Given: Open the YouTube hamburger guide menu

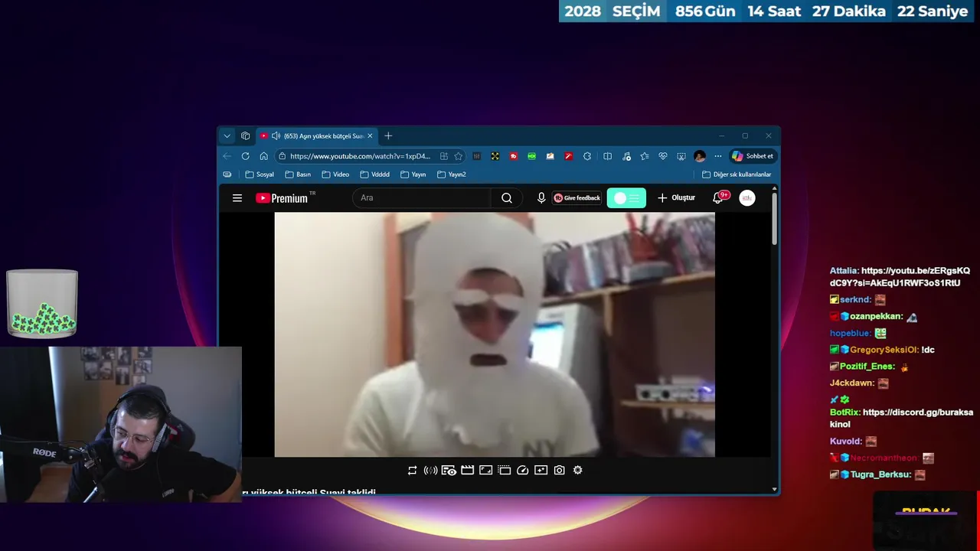Looking at the screenshot, I should 237,198.
